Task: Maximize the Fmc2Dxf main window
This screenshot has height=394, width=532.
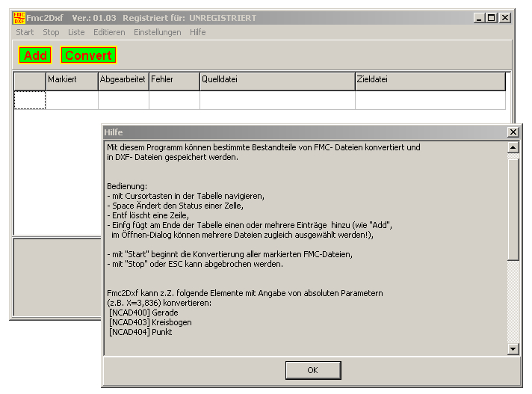Action: pyautogui.click(x=492, y=18)
